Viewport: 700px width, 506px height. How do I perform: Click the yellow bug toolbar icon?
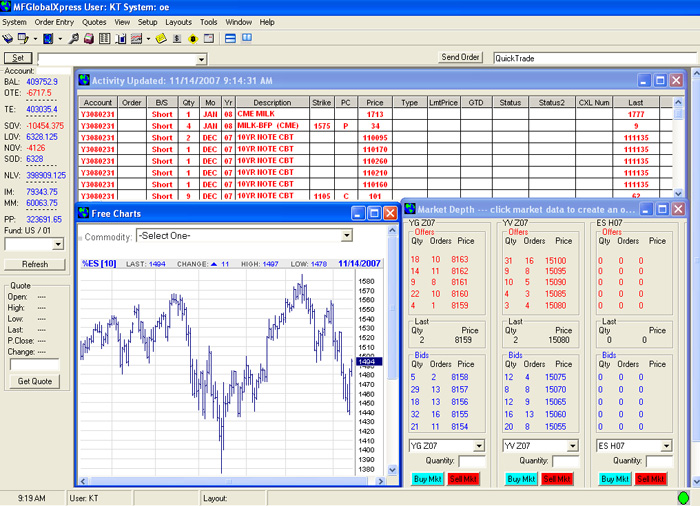pos(193,38)
